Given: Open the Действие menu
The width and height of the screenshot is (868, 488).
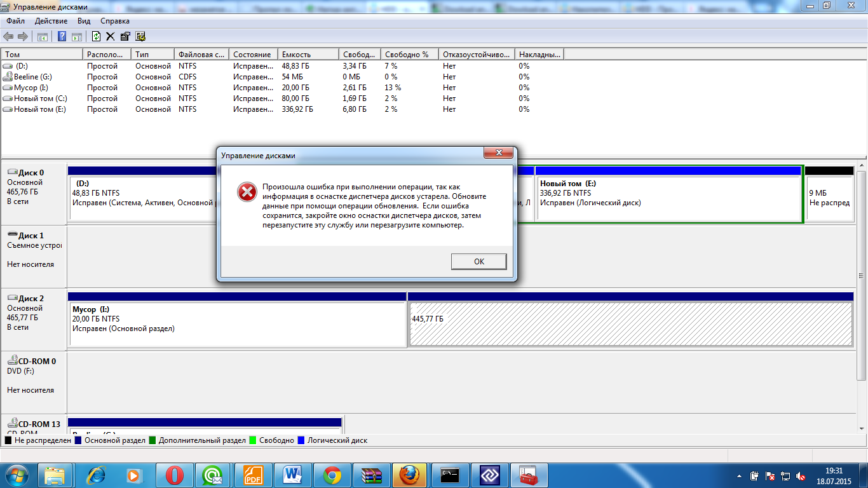Looking at the screenshot, I should pyautogui.click(x=48, y=21).
